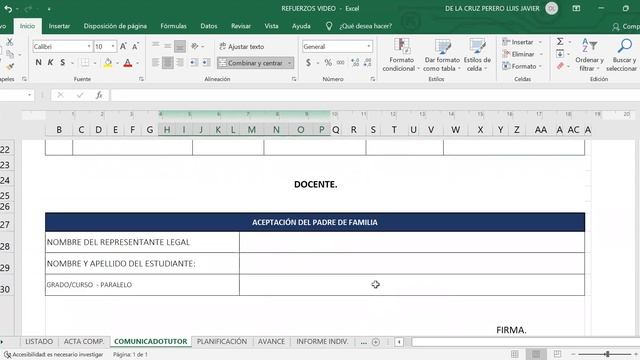Decrease decimal places
640x360 pixels.
pos(367,63)
